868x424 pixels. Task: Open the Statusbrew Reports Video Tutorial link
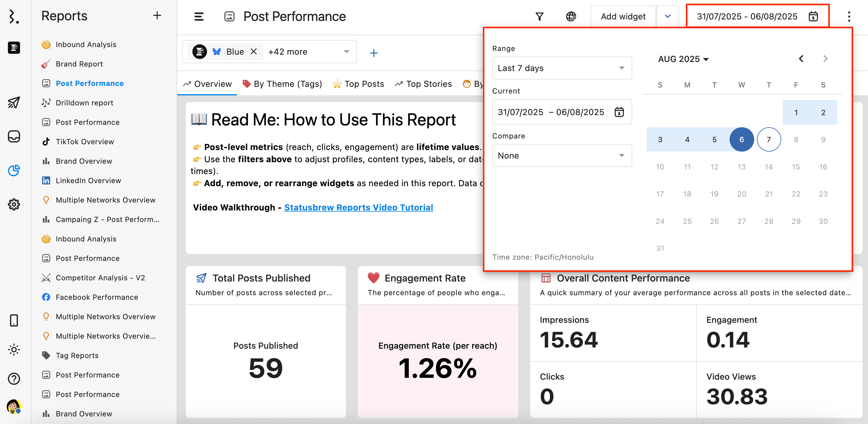[358, 207]
